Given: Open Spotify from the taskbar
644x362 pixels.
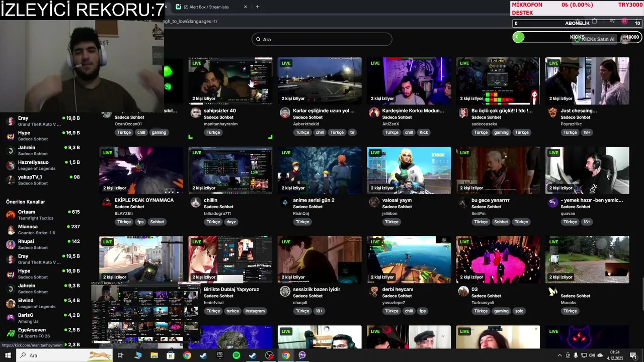Looking at the screenshot, I should tap(236, 355).
